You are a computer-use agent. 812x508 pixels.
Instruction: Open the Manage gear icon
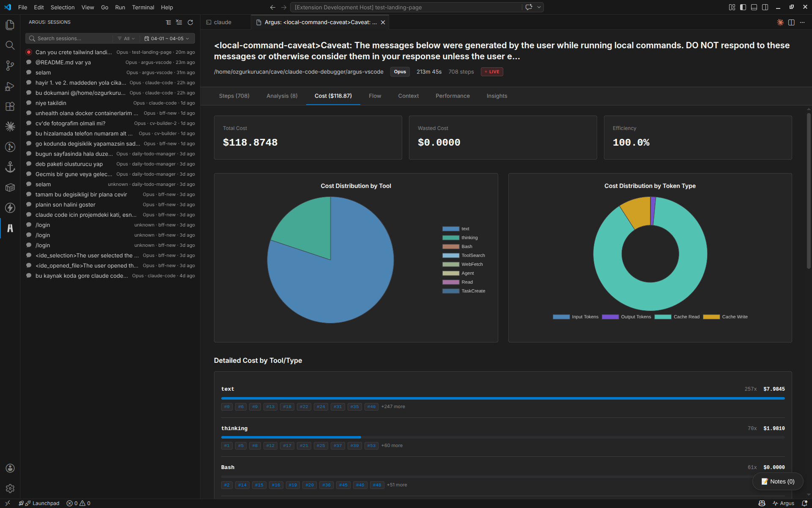tap(10, 489)
